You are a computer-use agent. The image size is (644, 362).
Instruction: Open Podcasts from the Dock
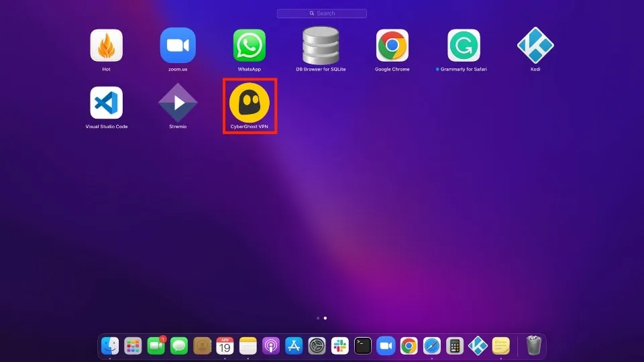[271, 346]
